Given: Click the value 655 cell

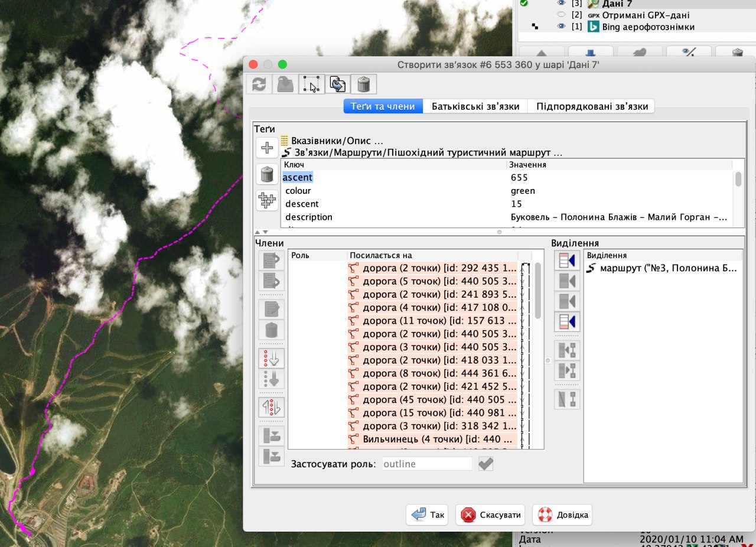Looking at the screenshot, I should (x=621, y=177).
